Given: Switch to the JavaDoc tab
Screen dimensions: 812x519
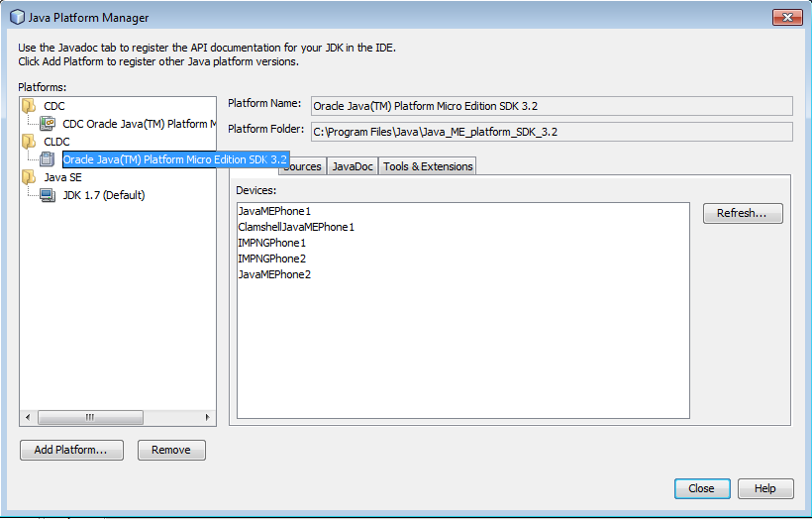Looking at the screenshot, I should pyautogui.click(x=353, y=166).
